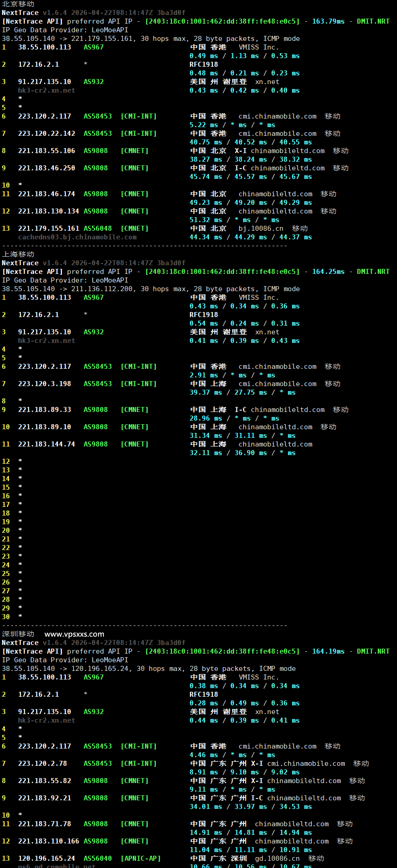Click the gd.10086.cn domain text
This screenshot has height=868, width=397.
coord(277,858)
